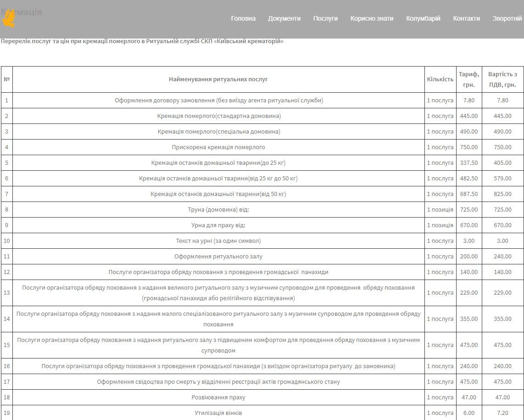Open the Зворотній menu item

pyautogui.click(x=507, y=18)
